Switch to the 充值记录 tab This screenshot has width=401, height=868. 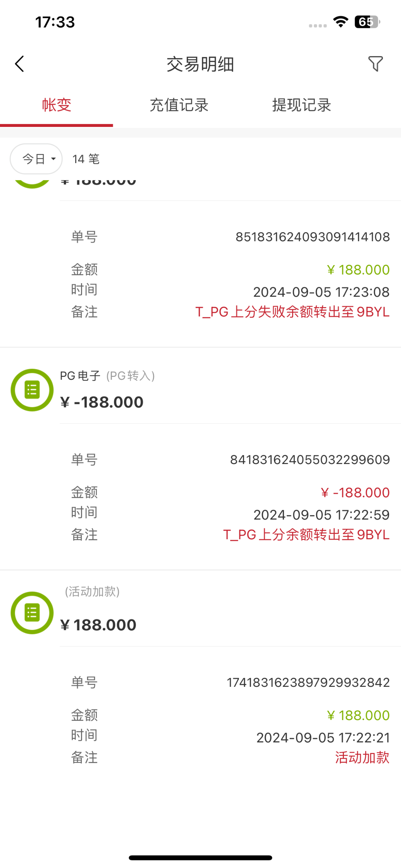[x=179, y=105]
